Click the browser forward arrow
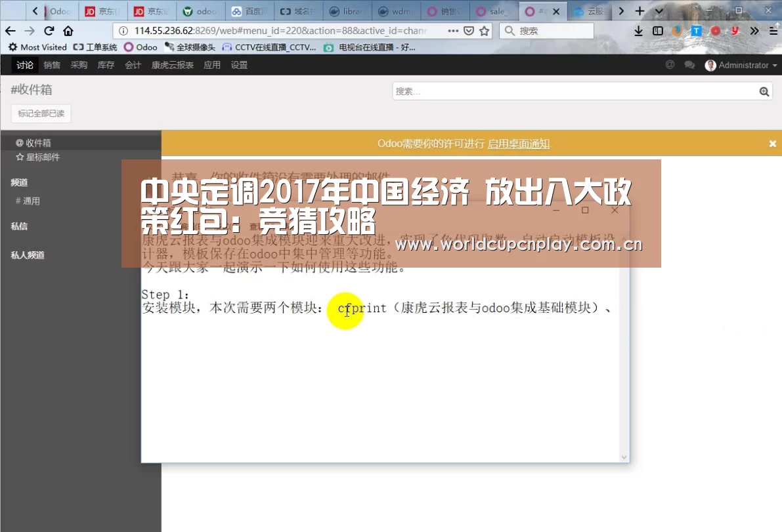 click(30, 31)
